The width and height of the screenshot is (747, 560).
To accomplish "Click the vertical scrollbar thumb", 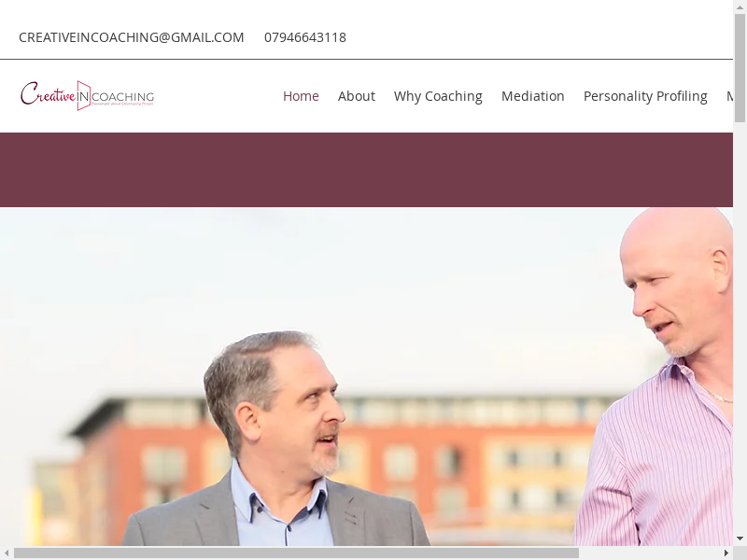I will [x=740, y=67].
